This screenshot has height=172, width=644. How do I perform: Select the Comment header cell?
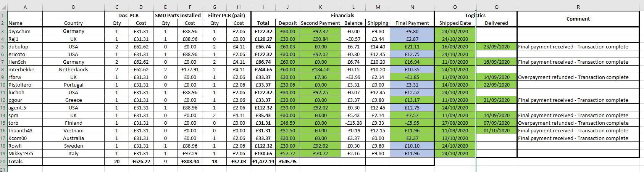578,19
